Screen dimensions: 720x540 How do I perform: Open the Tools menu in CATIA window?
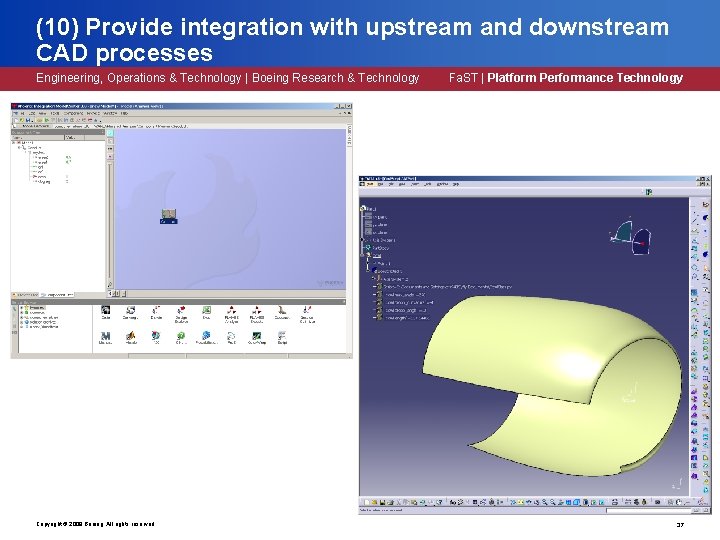428,184
